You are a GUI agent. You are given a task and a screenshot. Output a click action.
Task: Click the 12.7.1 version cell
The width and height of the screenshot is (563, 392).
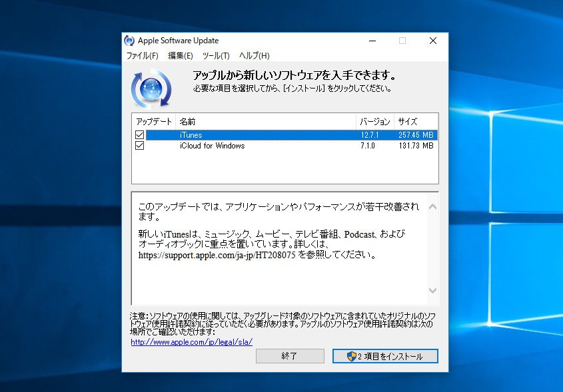pos(370,135)
